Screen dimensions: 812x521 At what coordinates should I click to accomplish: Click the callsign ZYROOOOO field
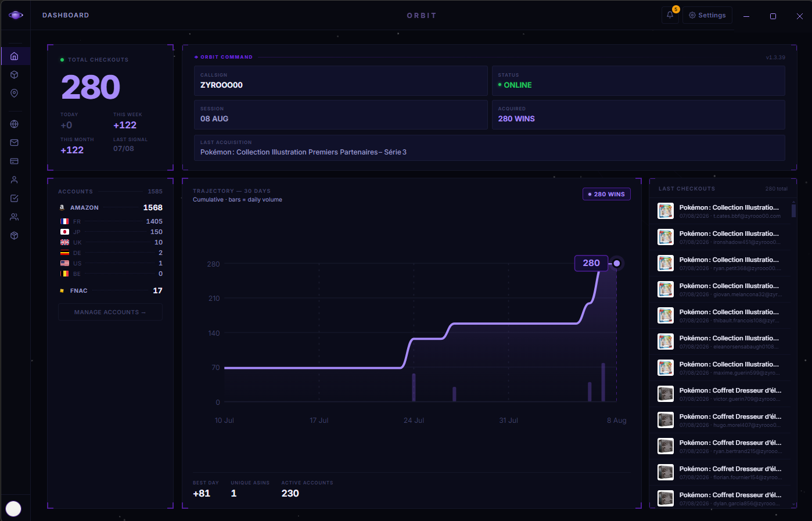click(340, 81)
